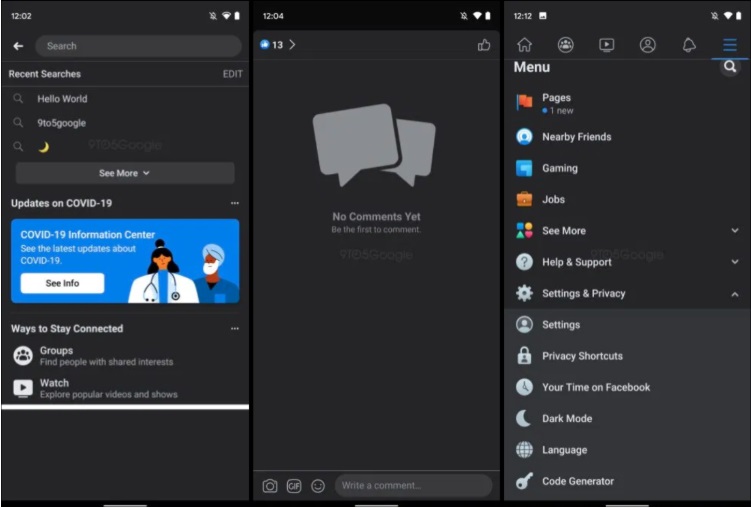Open options for Ways to Stay Connected
The height and width of the screenshot is (507, 751).
pos(235,328)
